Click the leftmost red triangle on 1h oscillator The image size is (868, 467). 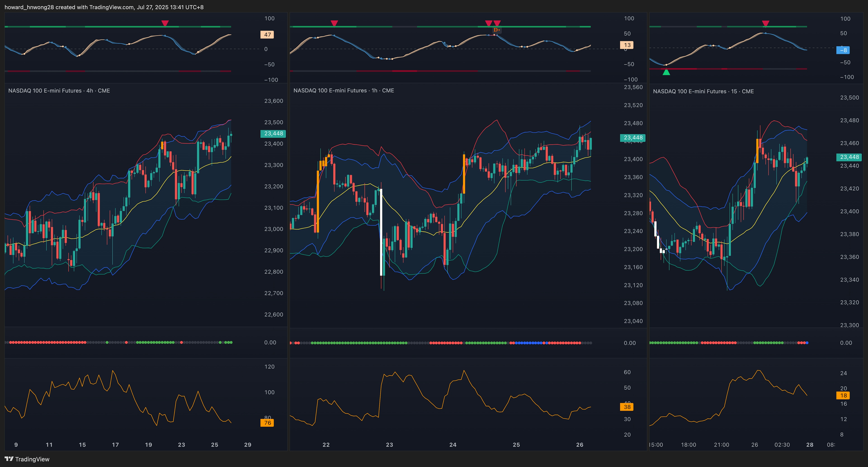[x=334, y=23]
